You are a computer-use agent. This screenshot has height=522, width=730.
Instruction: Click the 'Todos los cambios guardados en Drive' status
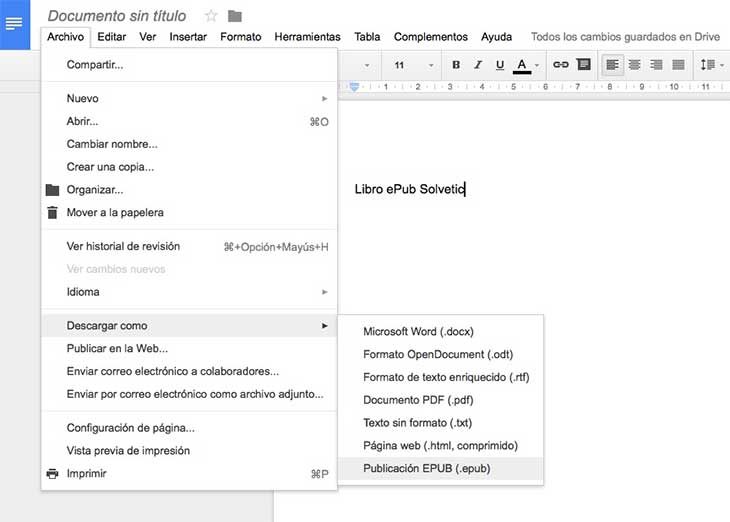[x=625, y=37]
